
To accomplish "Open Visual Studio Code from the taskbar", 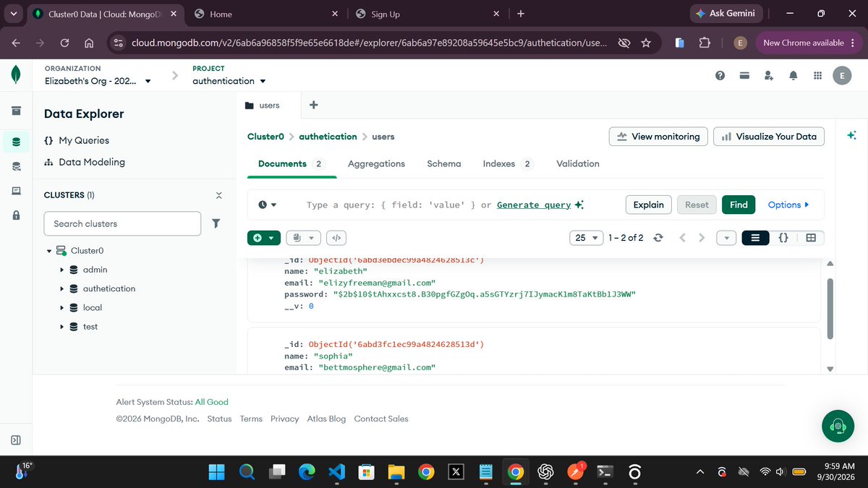I will coord(336,472).
